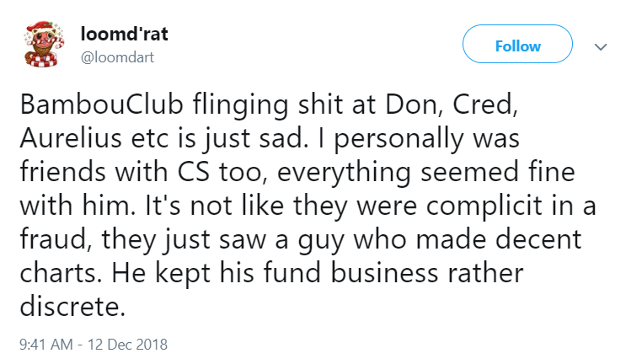
Task: Click the loomd'rat profile avatar
Action: click(x=39, y=44)
